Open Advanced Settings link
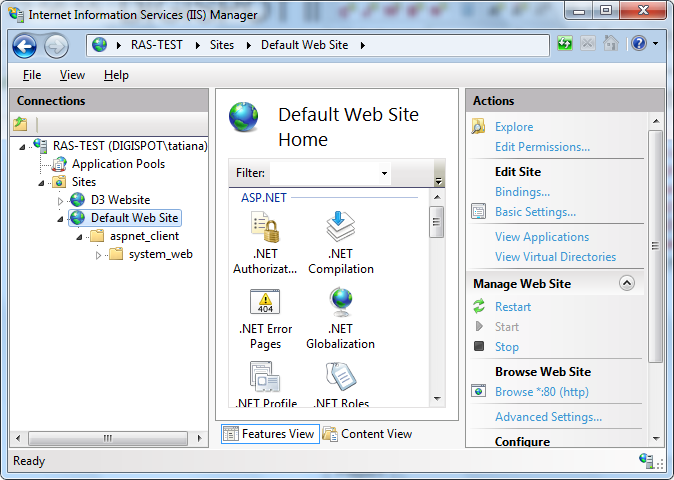674x480 pixels. [548, 417]
